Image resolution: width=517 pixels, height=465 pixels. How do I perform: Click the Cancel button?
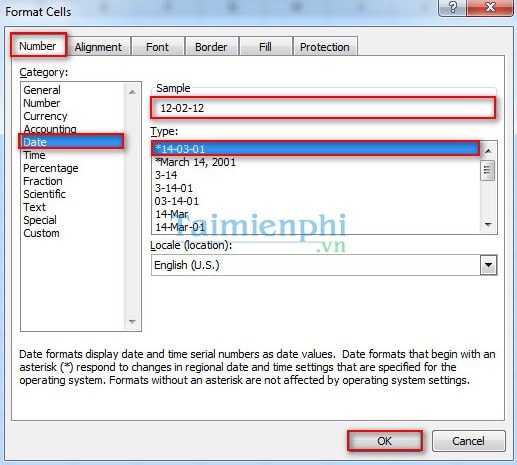468,441
